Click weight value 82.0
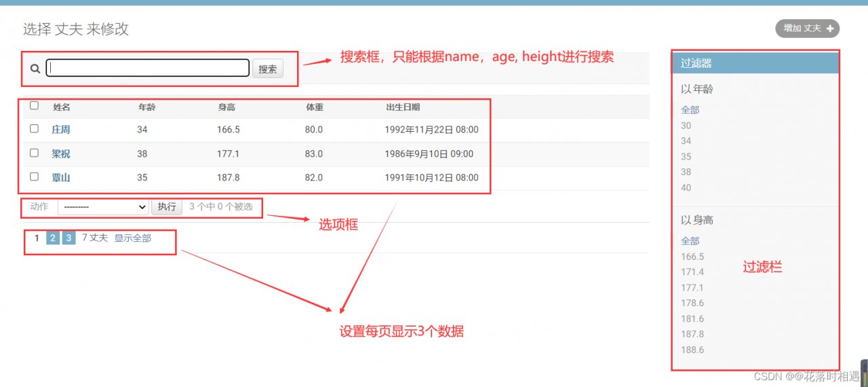 pos(314,178)
